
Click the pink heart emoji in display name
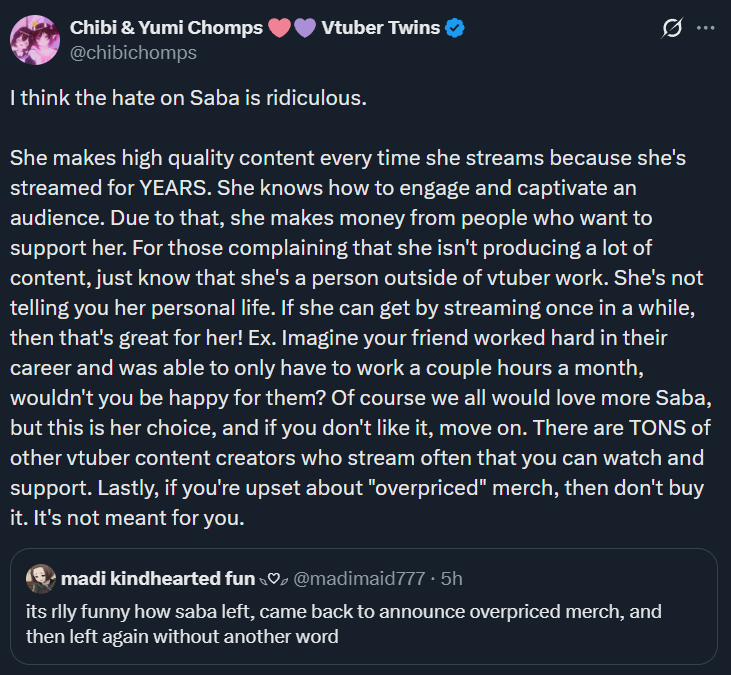point(279,28)
